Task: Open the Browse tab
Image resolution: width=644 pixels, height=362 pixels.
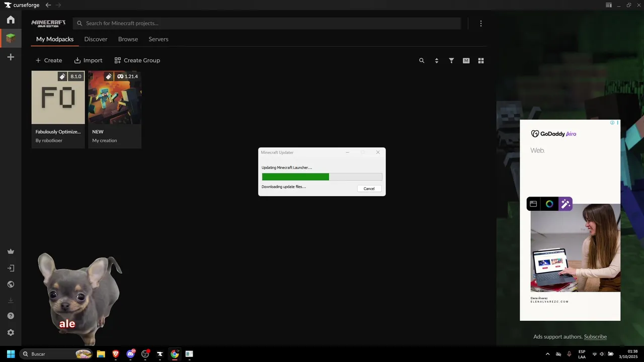Action: [x=128, y=39]
